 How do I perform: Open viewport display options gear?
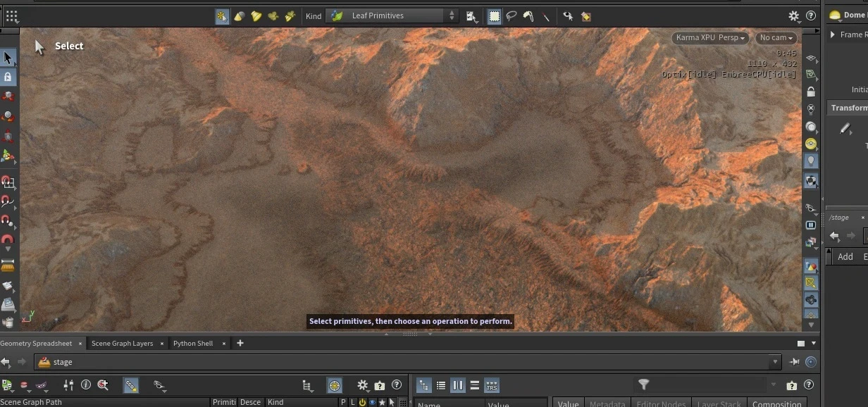(x=794, y=16)
